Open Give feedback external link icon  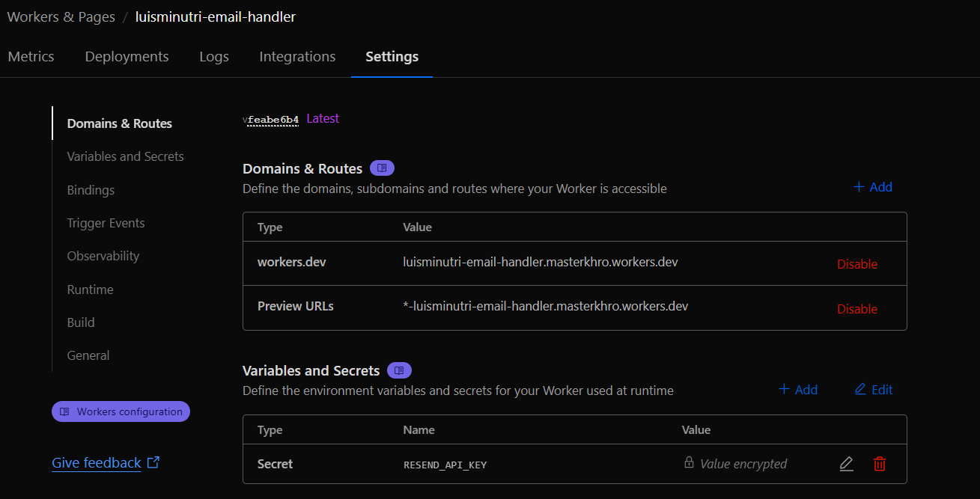point(153,462)
